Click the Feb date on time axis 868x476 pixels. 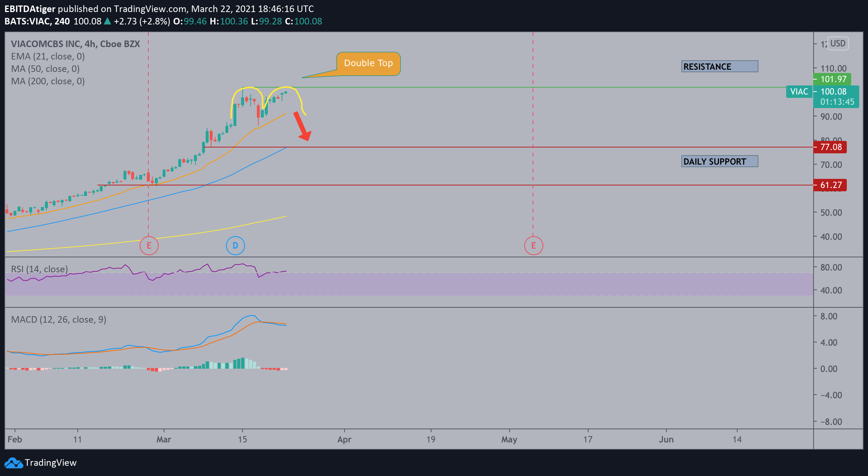[x=15, y=439]
